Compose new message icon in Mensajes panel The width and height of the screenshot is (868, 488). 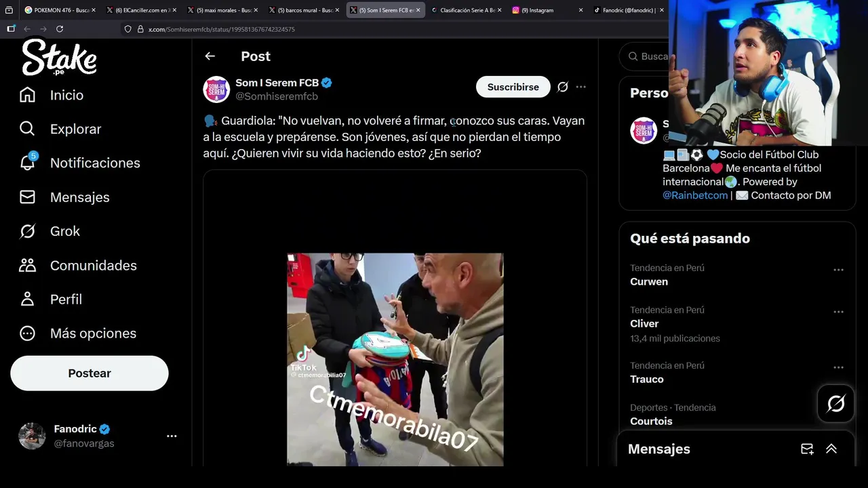click(807, 449)
